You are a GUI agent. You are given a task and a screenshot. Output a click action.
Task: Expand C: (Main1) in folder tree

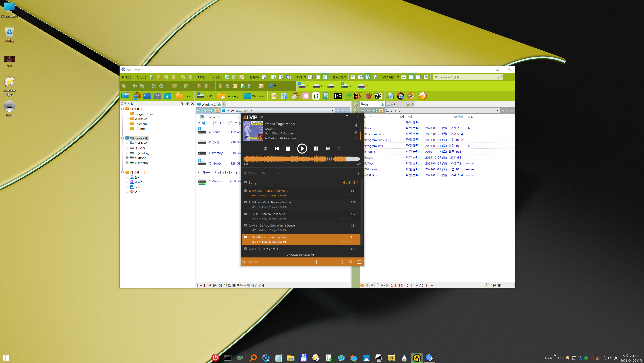[127, 143]
